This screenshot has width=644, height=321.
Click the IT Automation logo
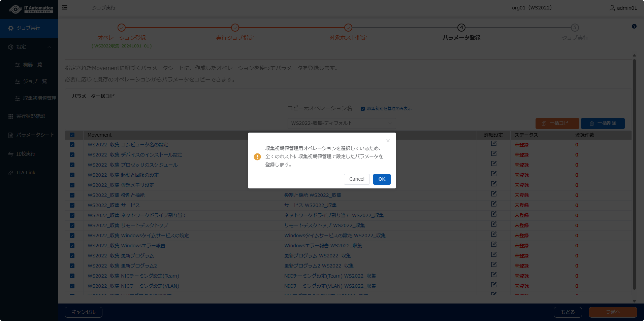pos(31,9)
